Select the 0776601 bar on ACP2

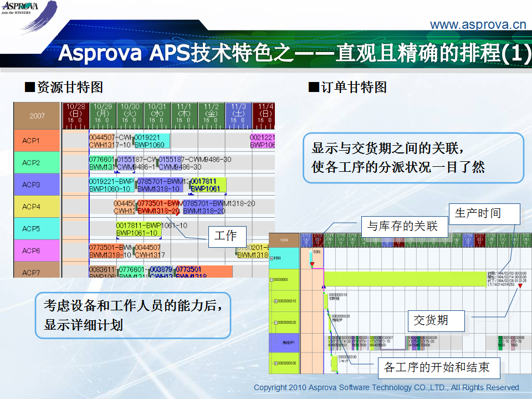[x=102, y=163]
